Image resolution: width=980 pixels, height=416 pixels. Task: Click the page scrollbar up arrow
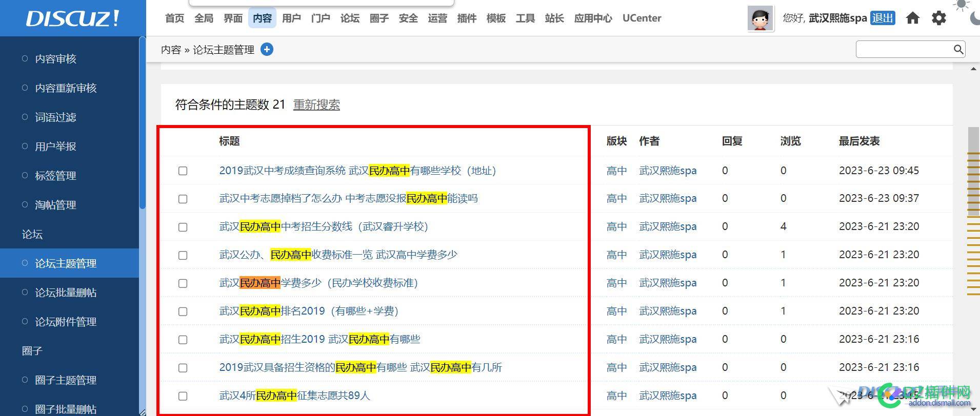coord(973,69)
